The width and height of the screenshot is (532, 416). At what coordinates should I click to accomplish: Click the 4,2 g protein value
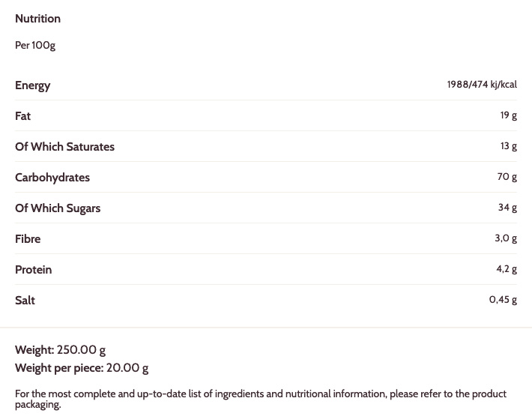point(507,269)
